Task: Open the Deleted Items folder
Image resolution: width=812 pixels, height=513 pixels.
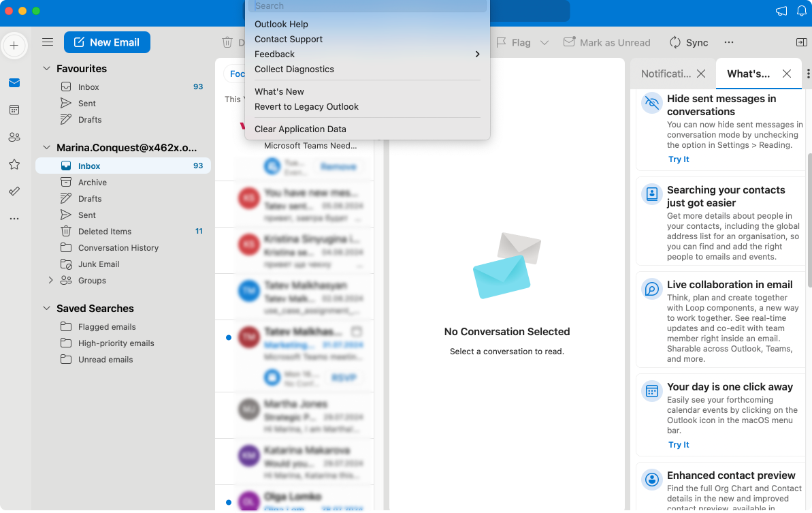Action: point(123,232)
